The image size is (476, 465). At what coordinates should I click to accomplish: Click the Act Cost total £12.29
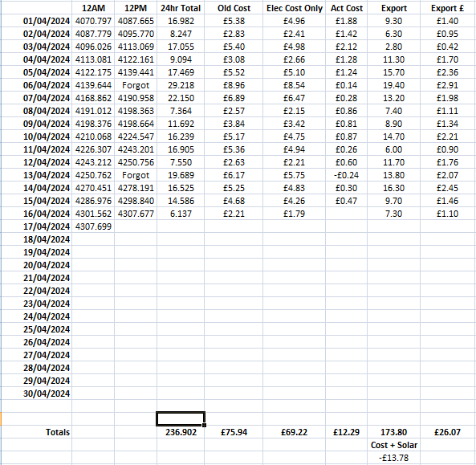[x=347, y=432]
